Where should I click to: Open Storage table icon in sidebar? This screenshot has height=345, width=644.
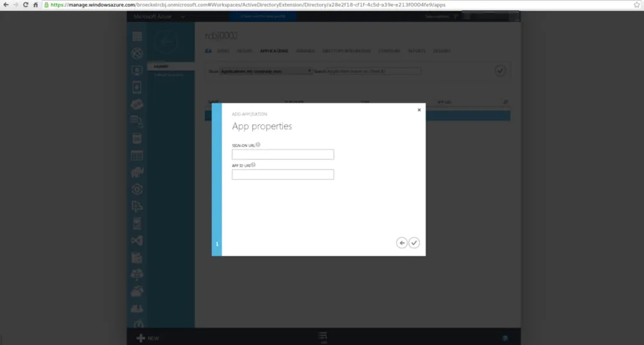click(137, 155)
